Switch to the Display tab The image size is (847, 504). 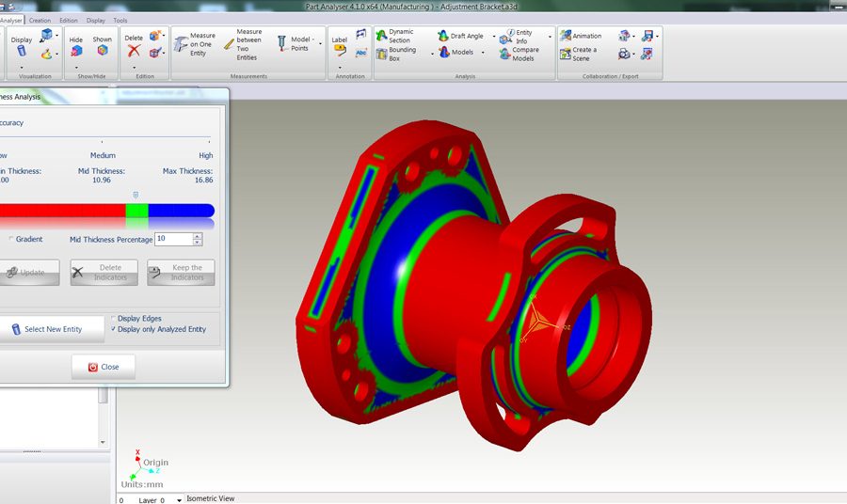(x=96, y=20)
